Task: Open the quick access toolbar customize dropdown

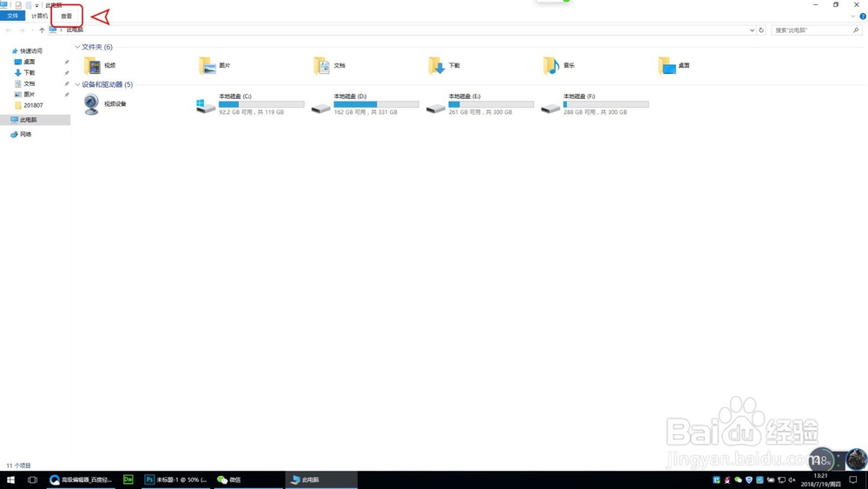Action: point(37,5)
